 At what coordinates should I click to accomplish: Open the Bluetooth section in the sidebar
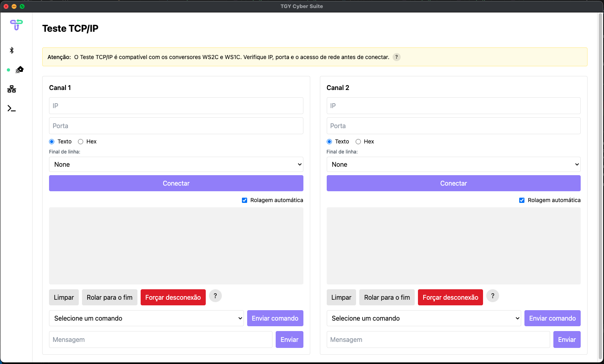(x=12, y=50)
